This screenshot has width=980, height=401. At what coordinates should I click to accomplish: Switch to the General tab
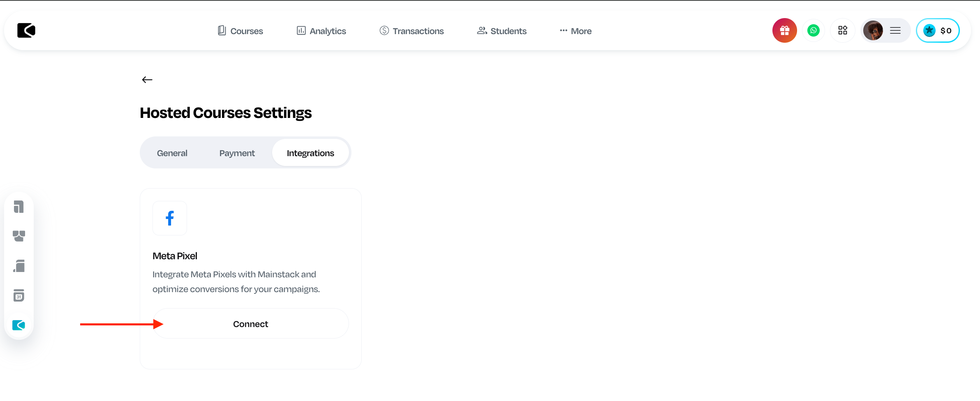172,153
